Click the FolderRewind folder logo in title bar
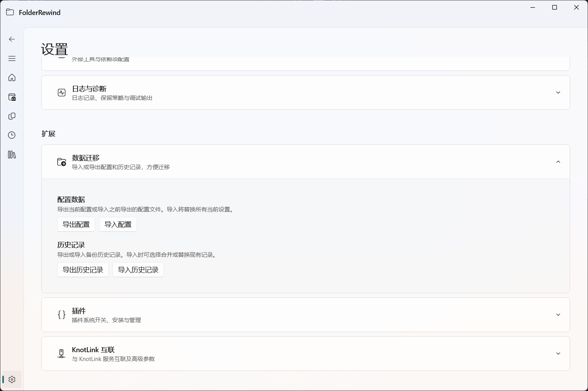This screenshot has width=588, height=391. (10, 12)
